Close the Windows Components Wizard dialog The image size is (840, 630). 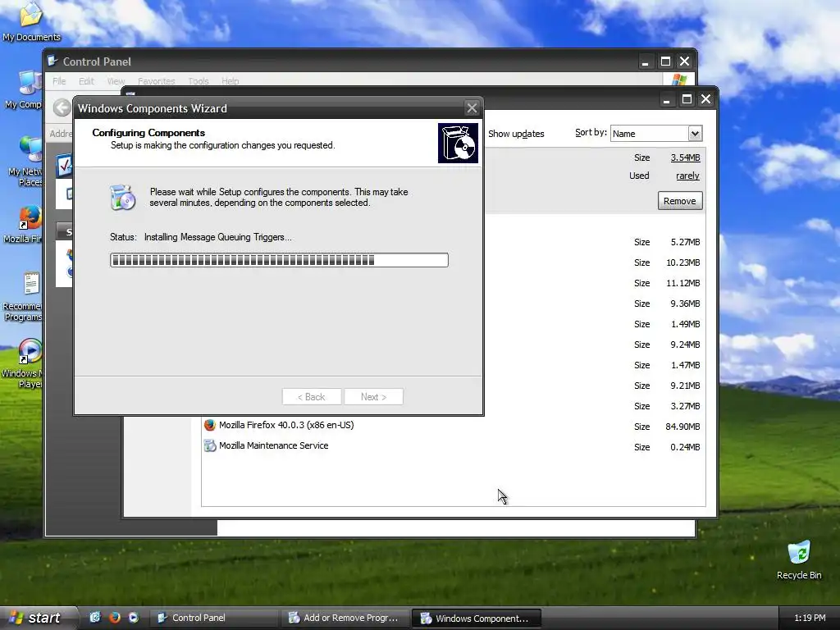pyautogui.click(x=472, y=108)
